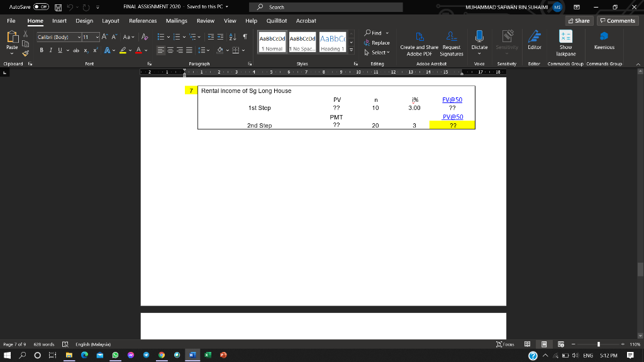The width and height of the screenshot is (644, 362).
Task: Open Change Case dropdown
Action: [128, 37]
